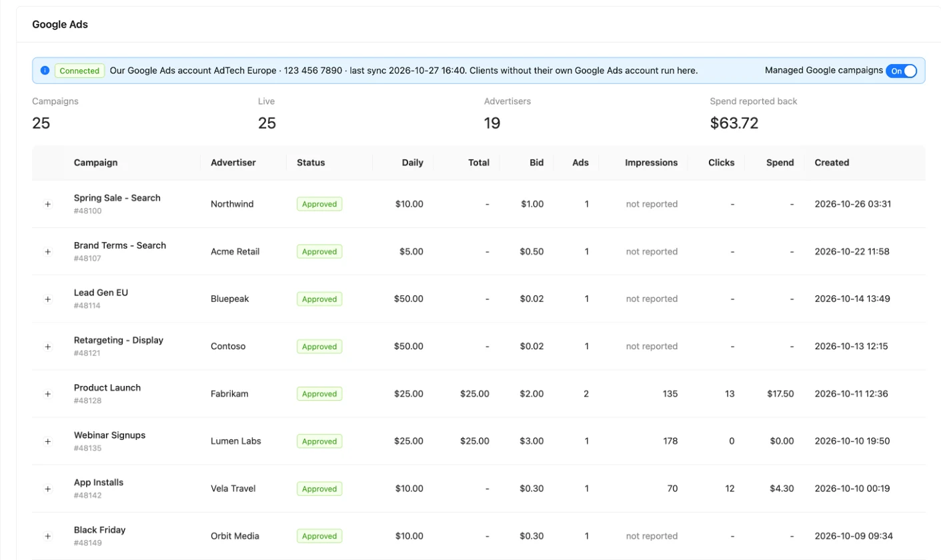Click the Retargeting - Display campaign name
The image size is (941, 560).
pyautogui.click(x=119, y=340)
